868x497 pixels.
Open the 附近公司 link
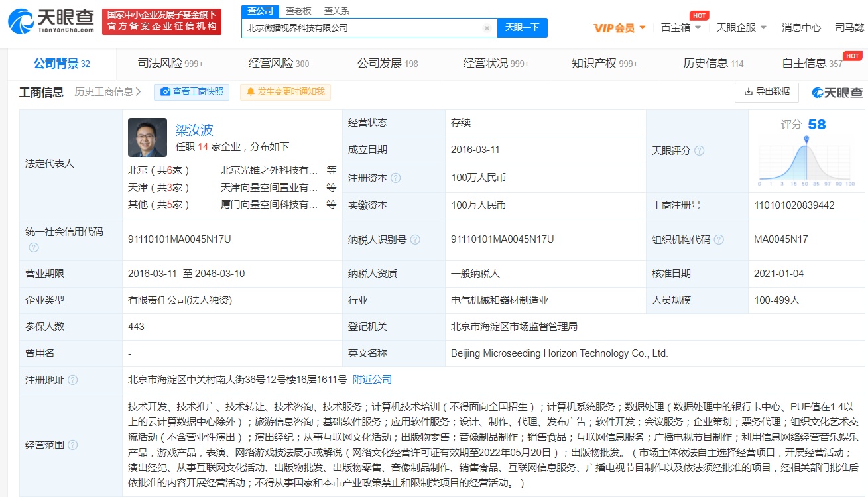[372, 380]
